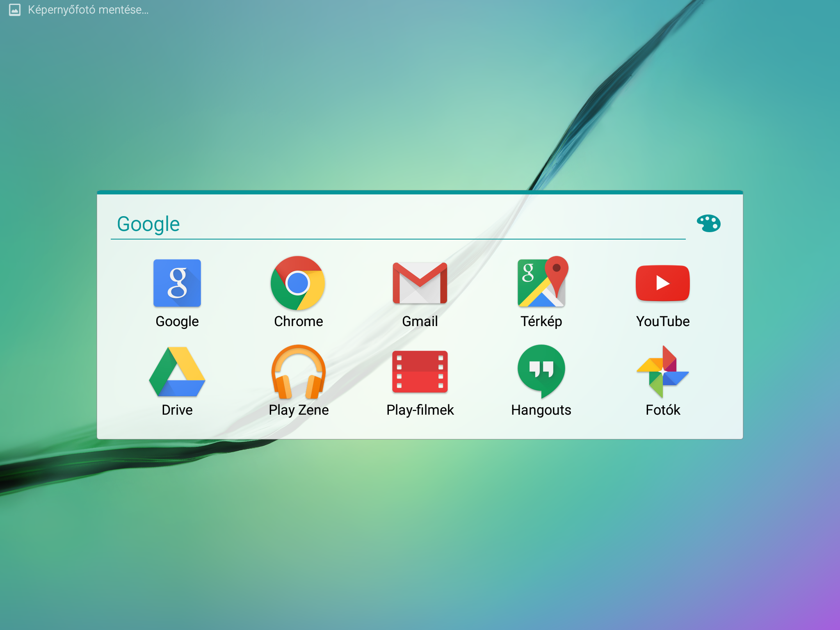840x630 pixels.
Task: Tap the screenshot saving notification icon
Action: 15,10
